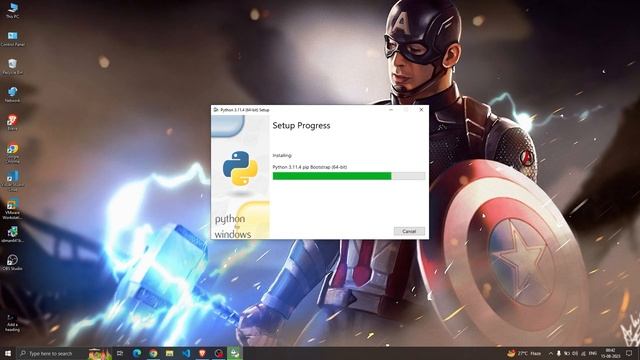Open File Explorer from taskbar
This screenshot has height=360, width=640.
[169, 353]
